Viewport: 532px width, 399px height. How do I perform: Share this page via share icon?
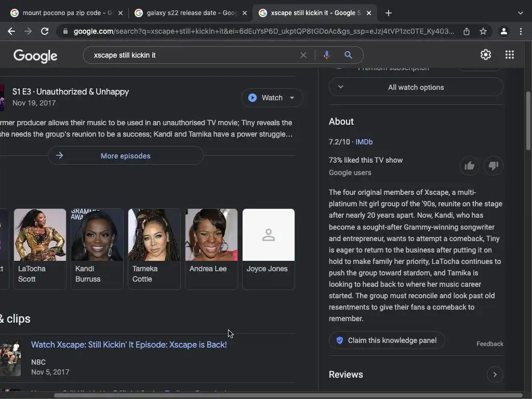coord(467,32)
